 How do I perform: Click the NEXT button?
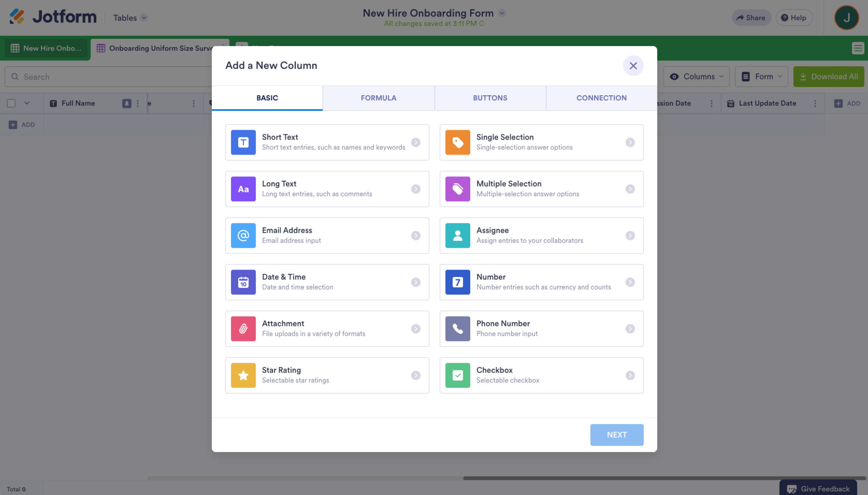(616, 435)
